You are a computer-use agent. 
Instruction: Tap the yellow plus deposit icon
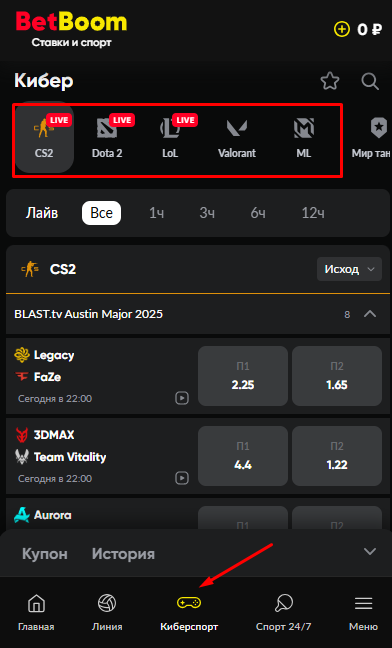pos(342,29)
